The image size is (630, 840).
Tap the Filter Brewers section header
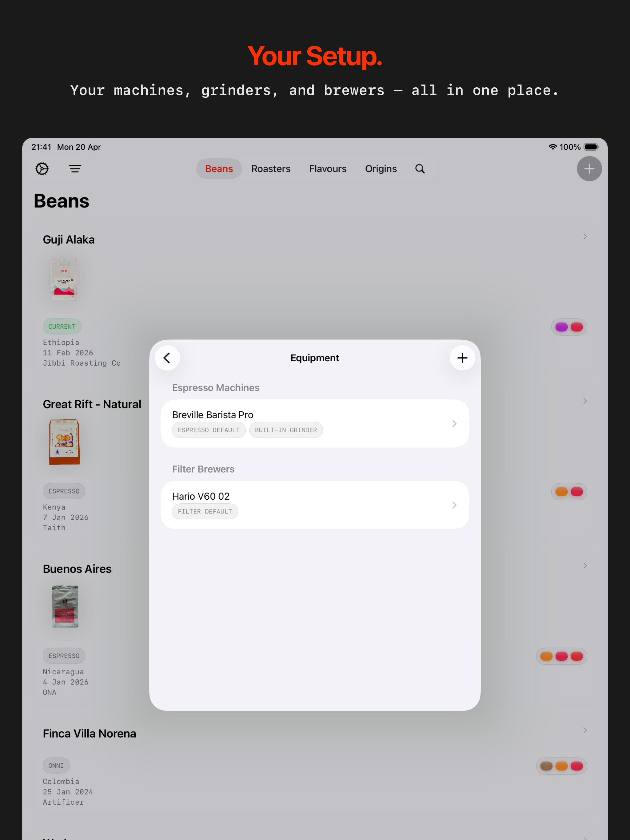(x=203, y=469)
